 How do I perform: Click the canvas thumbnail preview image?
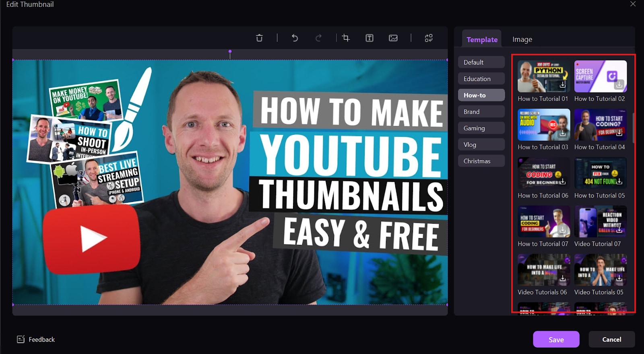click(230, 182)
